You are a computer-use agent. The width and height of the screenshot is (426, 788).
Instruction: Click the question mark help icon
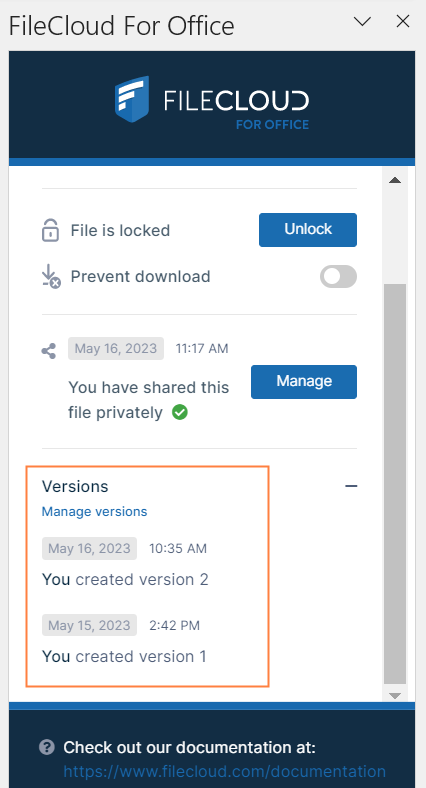47,747
